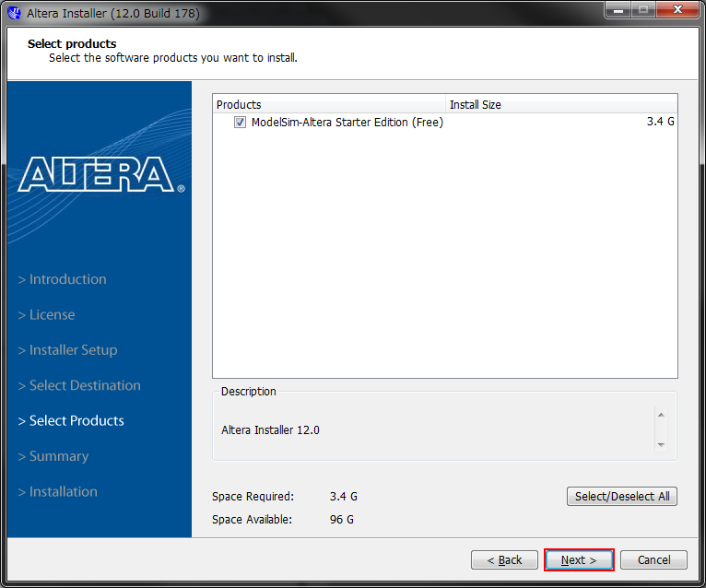Click the Space Available 96 G value
This screenshot has width=706, height=588.
[342, 519]
